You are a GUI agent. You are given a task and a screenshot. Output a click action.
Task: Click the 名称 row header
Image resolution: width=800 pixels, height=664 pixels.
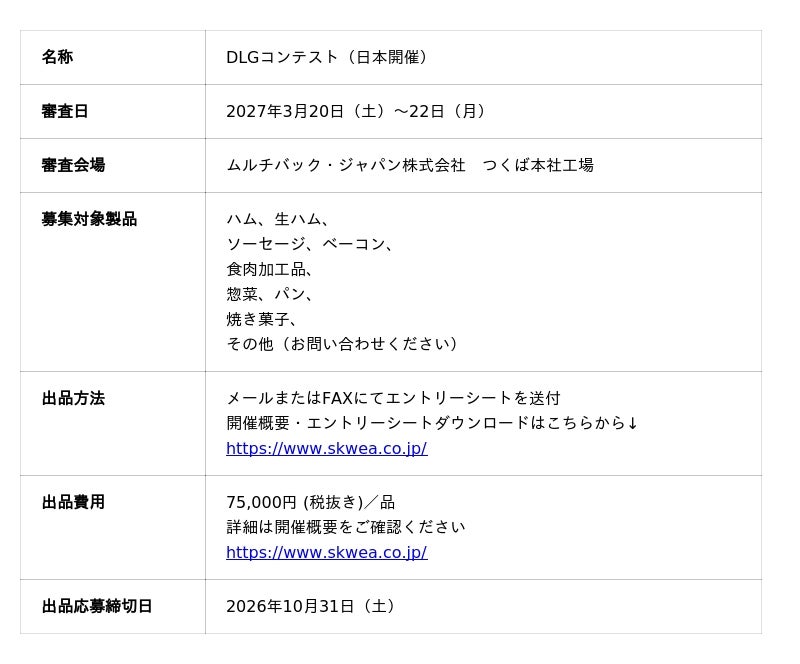pyautogui.click(x=113, y=57)
